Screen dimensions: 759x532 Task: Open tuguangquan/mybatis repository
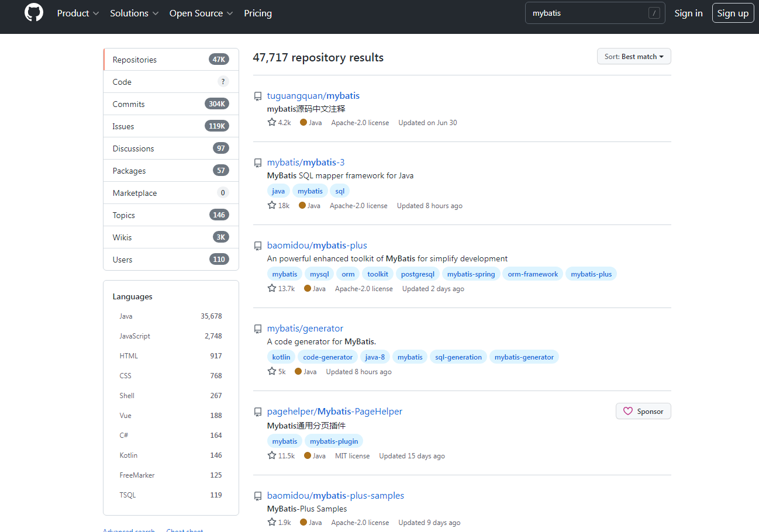click(313, 96)
